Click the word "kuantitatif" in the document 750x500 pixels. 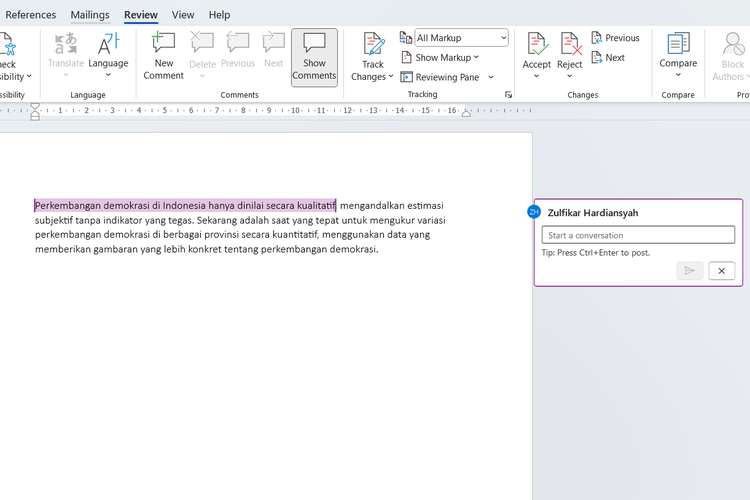pyautogui.click(x=295, y=234)
